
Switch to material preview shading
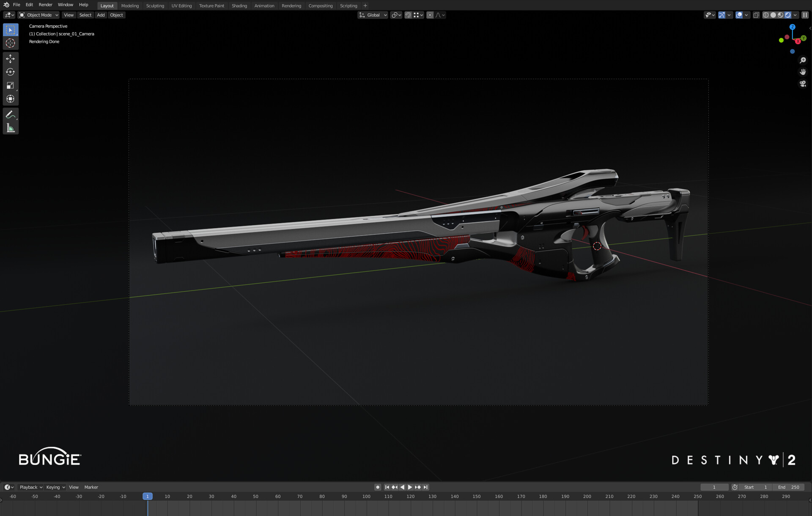point(781,15)
